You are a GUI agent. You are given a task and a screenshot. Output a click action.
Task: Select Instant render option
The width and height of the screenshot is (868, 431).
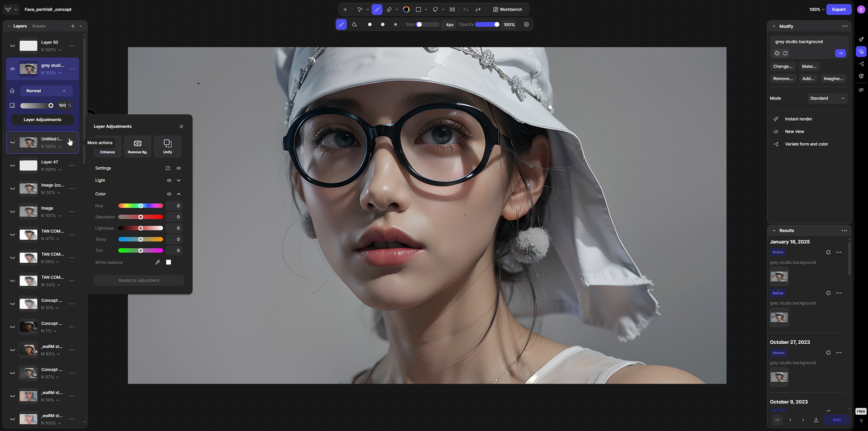point(798,119)
